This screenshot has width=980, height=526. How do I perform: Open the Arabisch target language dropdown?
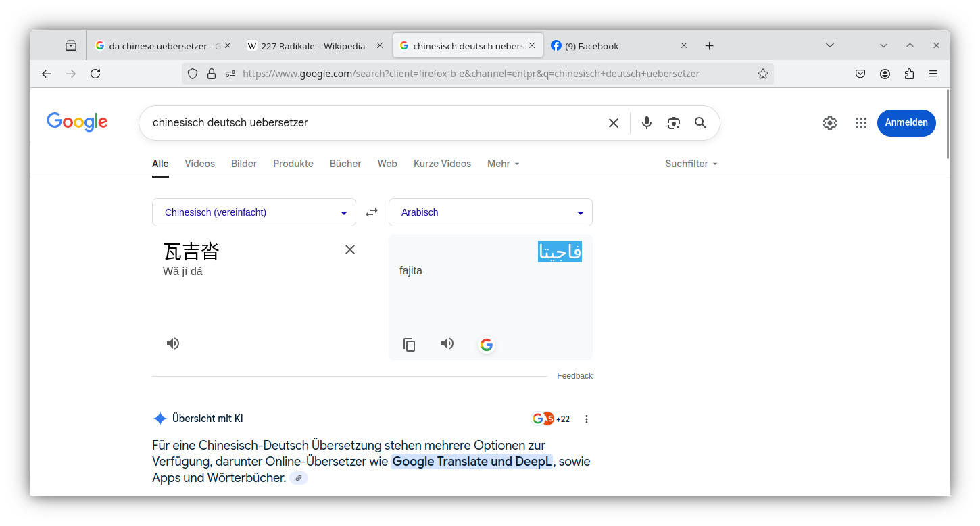pyautogui.click(x=490, y=212)
